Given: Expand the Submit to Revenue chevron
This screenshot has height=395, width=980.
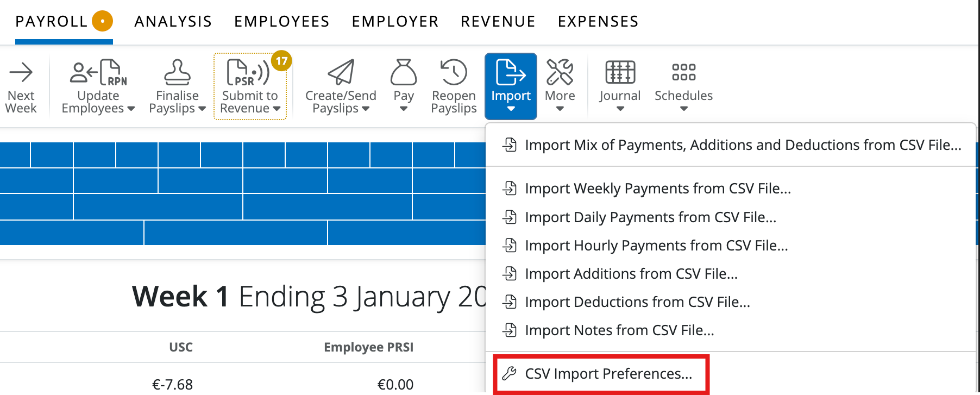Looking at the screenshot, I should click(277, 109).
